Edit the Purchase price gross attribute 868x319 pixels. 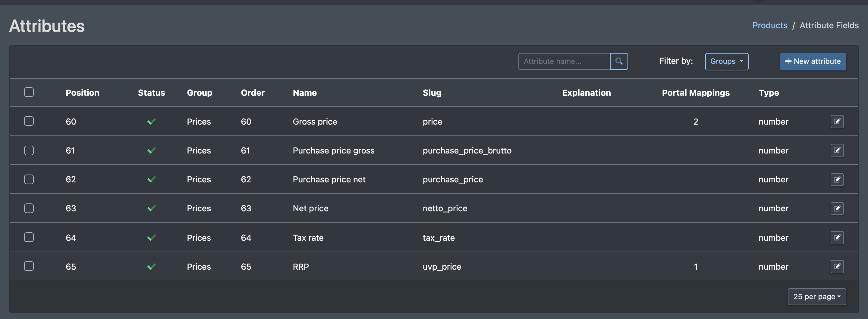click(837, 150)
